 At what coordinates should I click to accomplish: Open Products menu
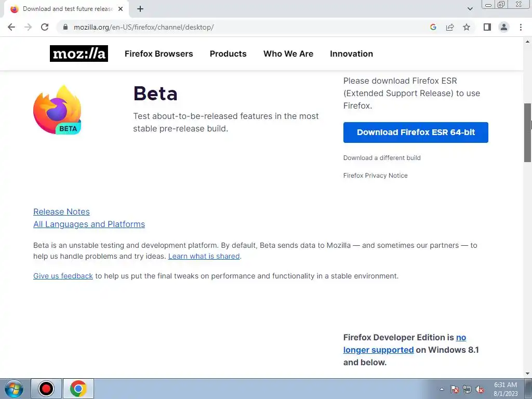pyautogui.click(x=228, y=54)
